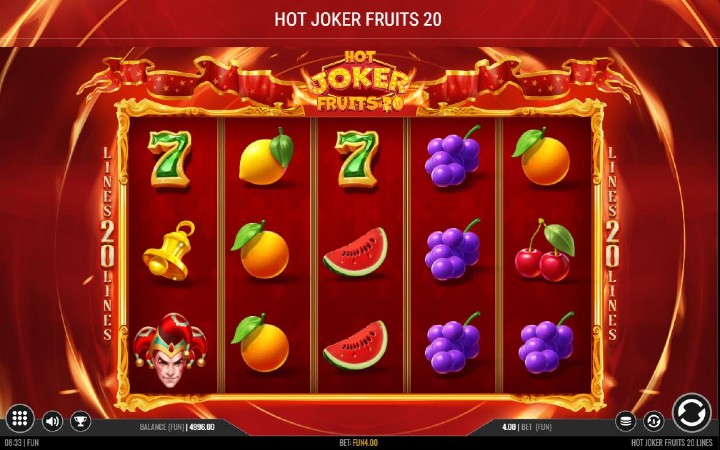Mute the game sound
Screen dimensions: 720x450
coord(52,421)
